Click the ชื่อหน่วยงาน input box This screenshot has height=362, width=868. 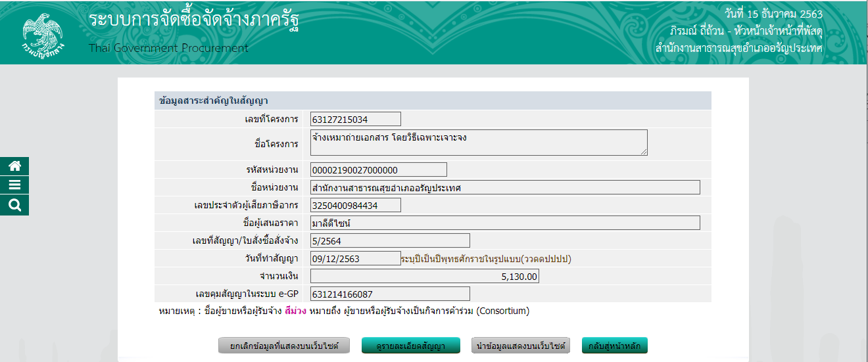[x=504, y=188]
